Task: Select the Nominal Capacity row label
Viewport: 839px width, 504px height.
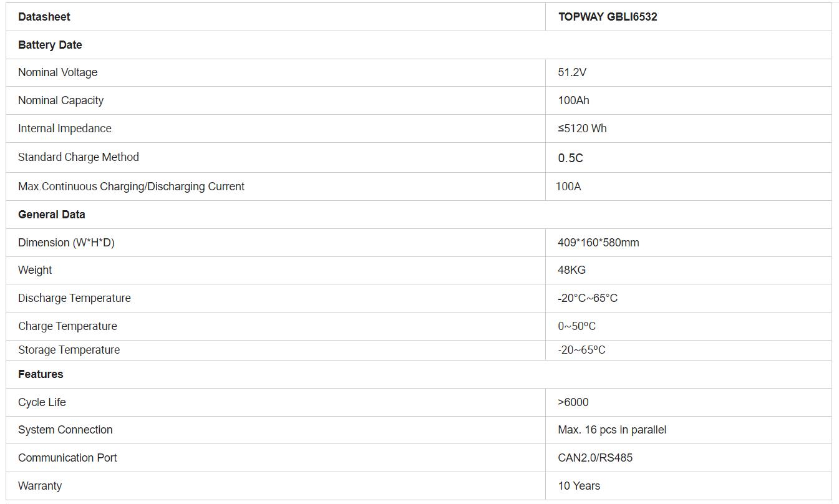Action: pos(61,100)
